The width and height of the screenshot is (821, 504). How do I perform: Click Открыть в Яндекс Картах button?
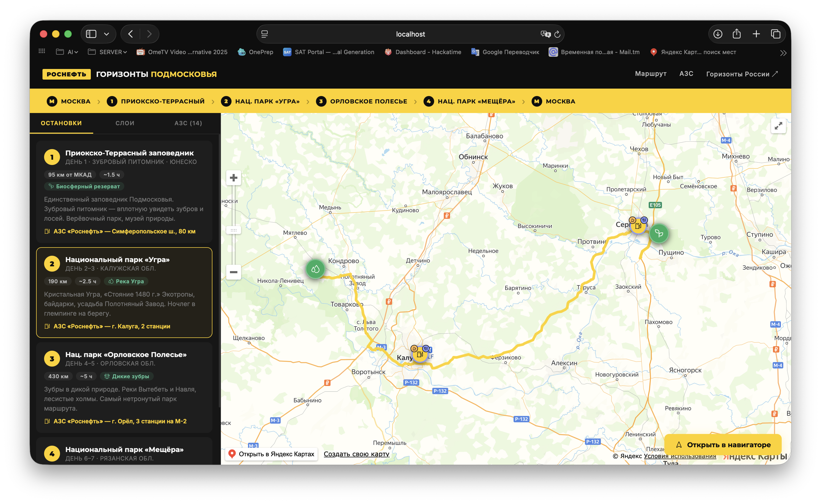(271, 454)
